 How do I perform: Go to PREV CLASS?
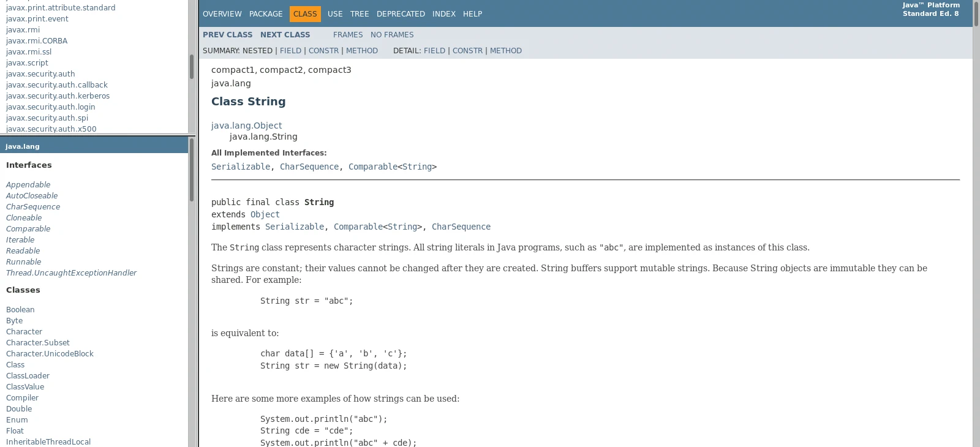[227, 35]
